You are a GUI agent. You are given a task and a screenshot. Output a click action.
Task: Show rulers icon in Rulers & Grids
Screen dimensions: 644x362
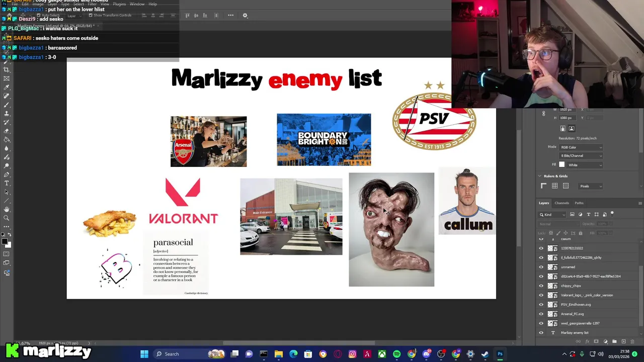click(544, 186)
